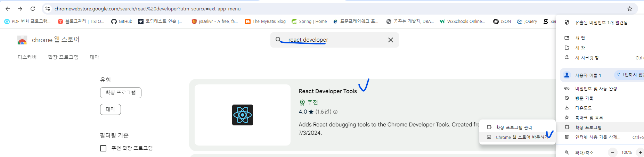Screen dimensions: 644x157
Task: Go back with the browser back arrow
Action: [x=8, y=9]
